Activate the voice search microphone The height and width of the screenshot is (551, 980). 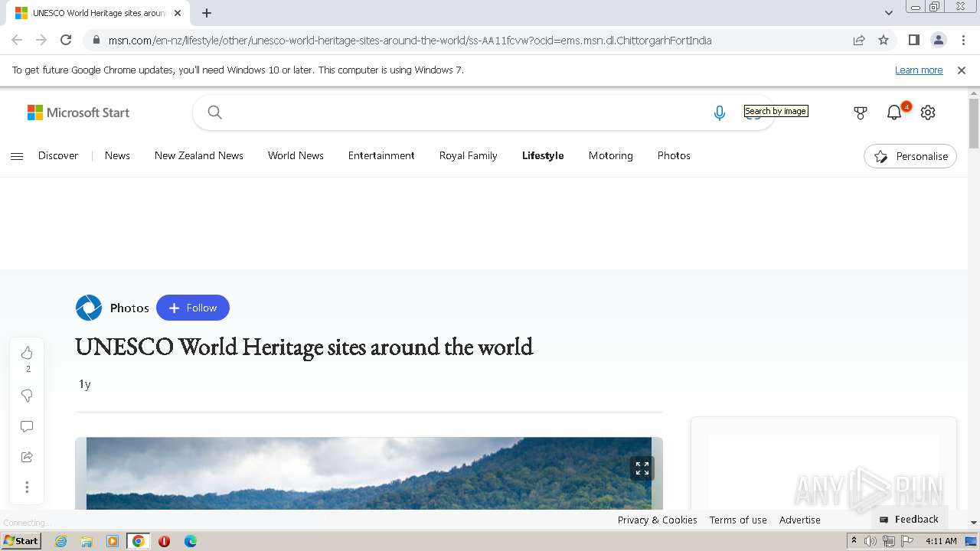(x=719, y=113)
